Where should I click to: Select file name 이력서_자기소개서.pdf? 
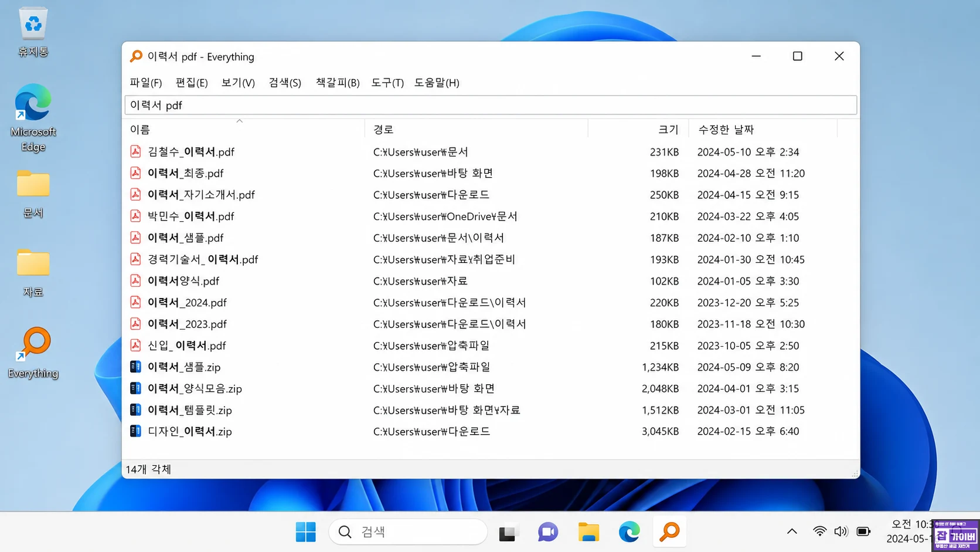[x=201, y=195]
